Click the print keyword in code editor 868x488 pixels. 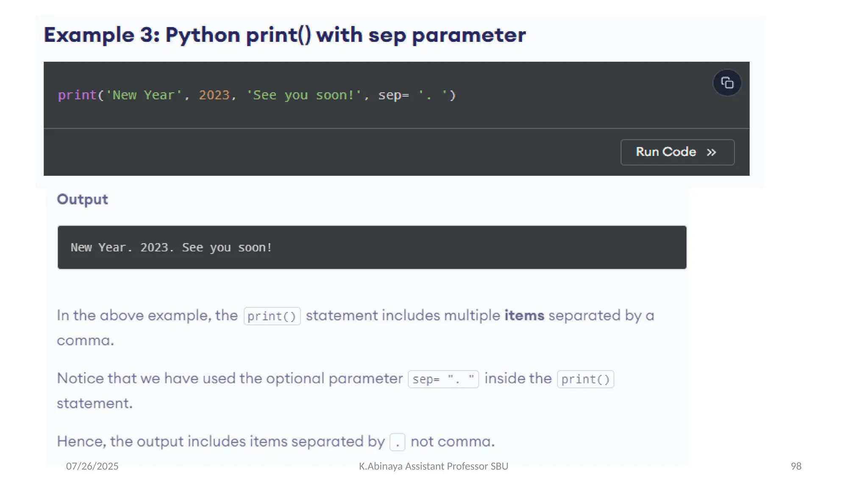click(x=77, y=95)
